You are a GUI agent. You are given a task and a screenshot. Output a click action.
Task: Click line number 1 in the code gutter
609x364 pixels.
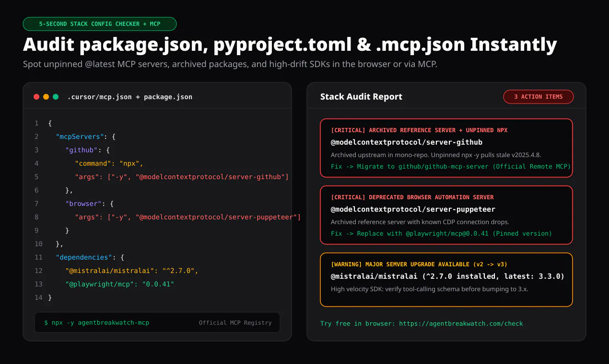[x=36, y=124]
